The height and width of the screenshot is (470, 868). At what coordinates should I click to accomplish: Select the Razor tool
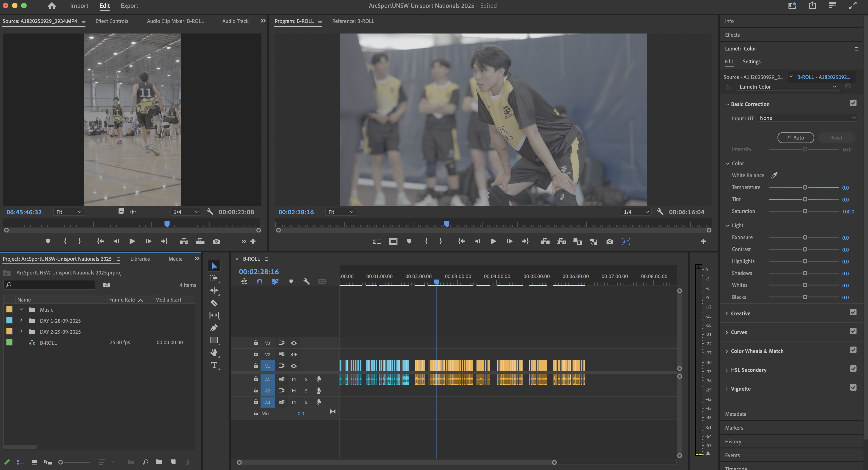click(x=214, y=303)
